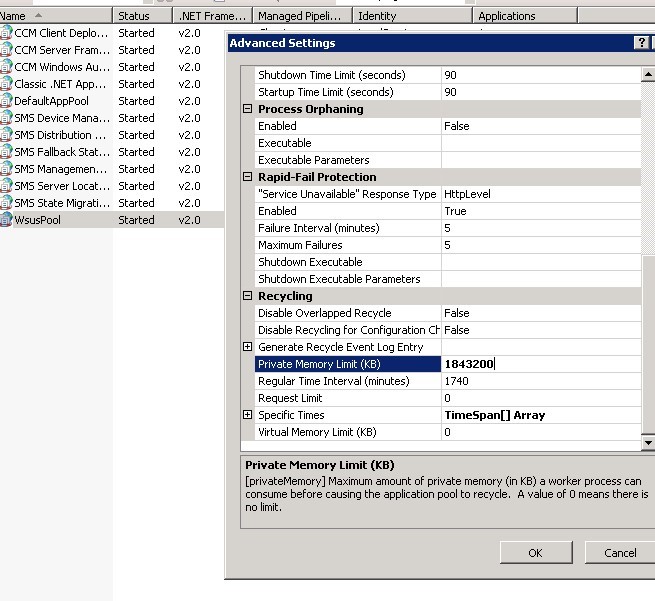Confirm settings with the OK button
Screen dimensions: 655x601
coord(536,553)
